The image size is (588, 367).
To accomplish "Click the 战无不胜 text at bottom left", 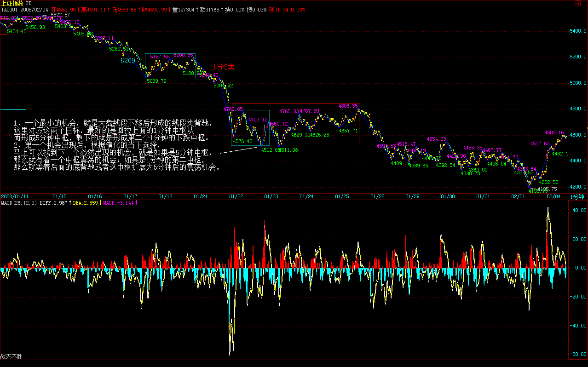I will point(11,356).
